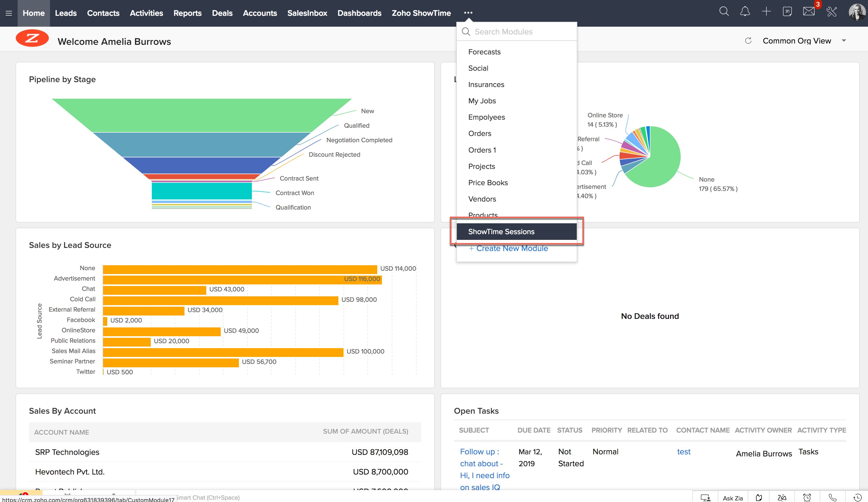
Task: Click the Ask Zia button
Action: pos(733,498)
